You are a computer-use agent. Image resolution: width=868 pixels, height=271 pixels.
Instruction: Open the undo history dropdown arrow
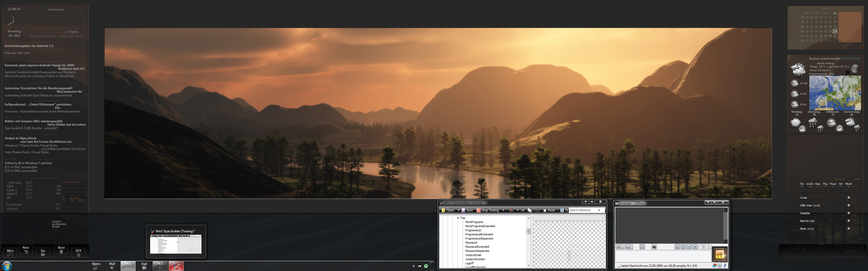point(518,210)
